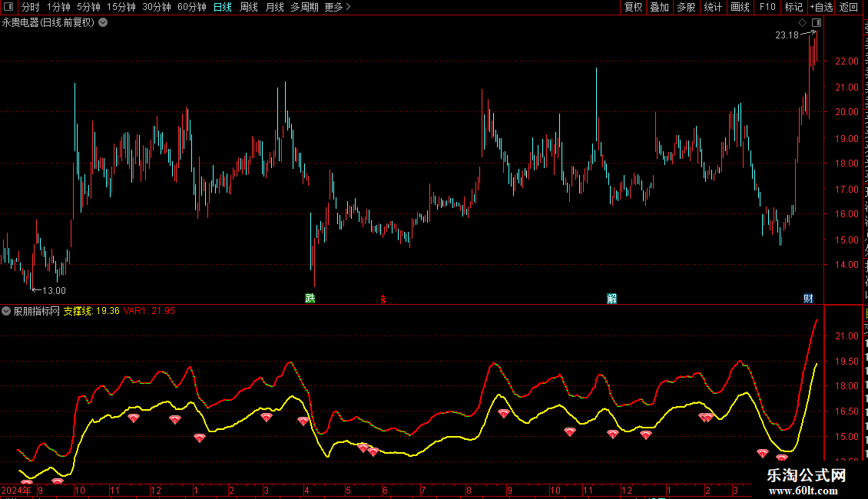Select the 60分钟 period
Image resolution: width=868 pixels, height=499 pixels.
pos(192,7)
